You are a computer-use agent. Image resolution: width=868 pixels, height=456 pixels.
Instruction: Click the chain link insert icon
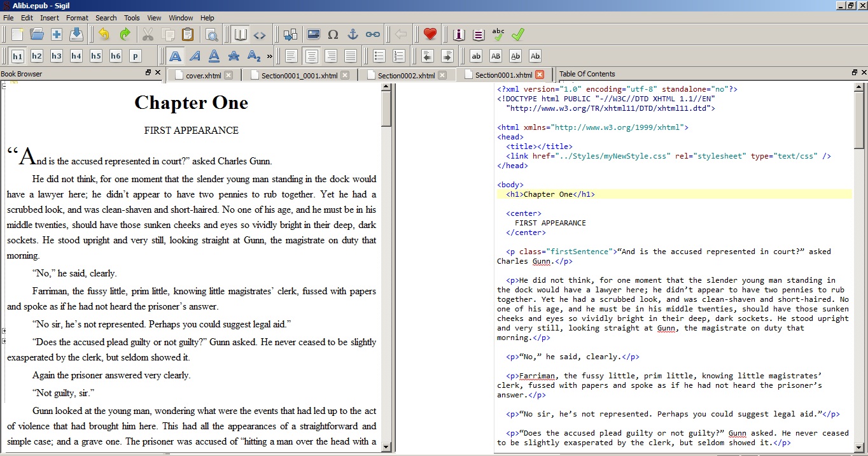(x=372, y=34)
